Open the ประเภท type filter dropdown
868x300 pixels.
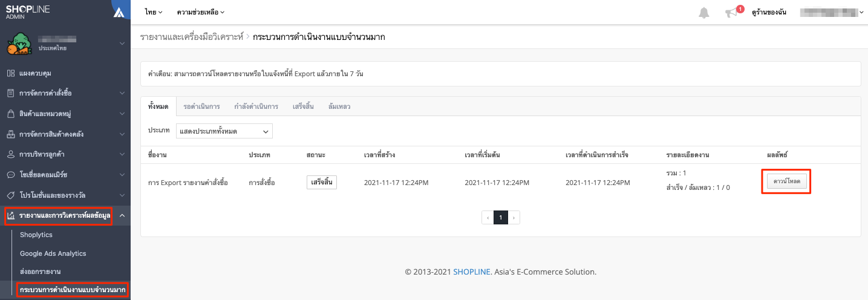coord(224,131)
